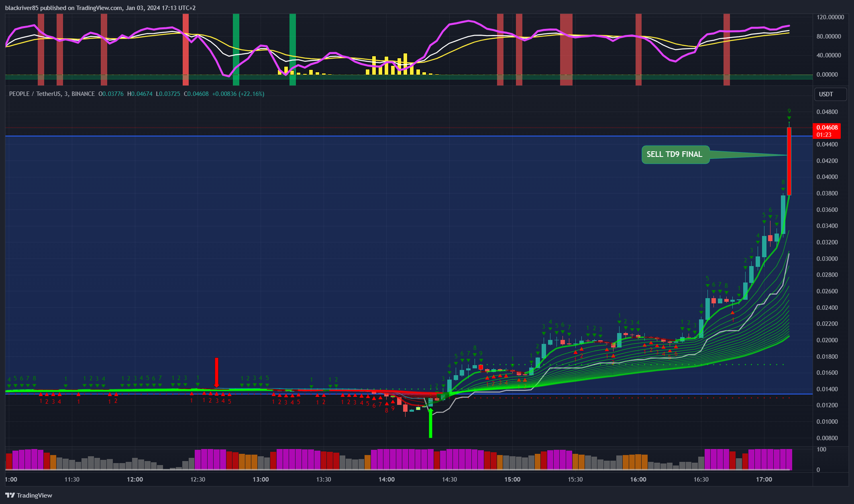854x504 pixels.
Task: Select the large red last candle
Action: [x=789, y=161]
